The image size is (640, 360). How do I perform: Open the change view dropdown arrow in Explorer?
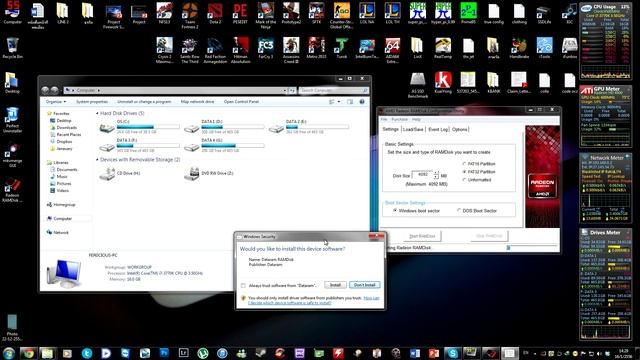coord(339,102)
